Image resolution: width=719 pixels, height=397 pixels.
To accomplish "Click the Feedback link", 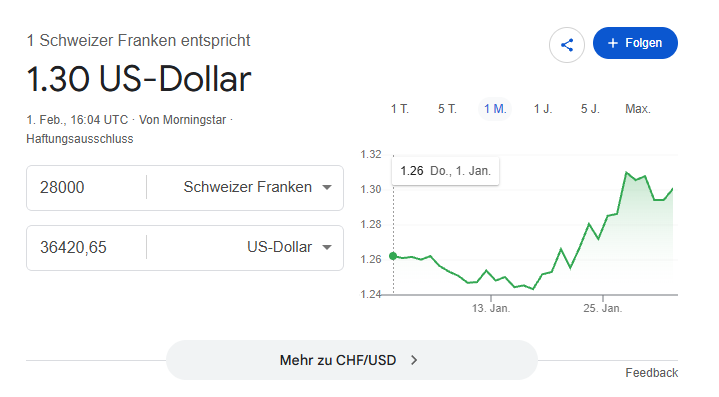I will (652, 373).
